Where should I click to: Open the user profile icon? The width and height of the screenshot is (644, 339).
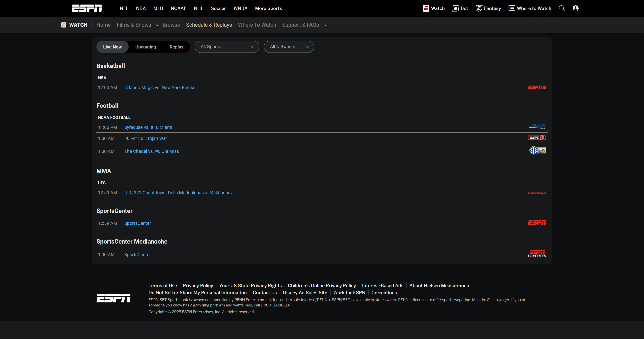[575, 8]
